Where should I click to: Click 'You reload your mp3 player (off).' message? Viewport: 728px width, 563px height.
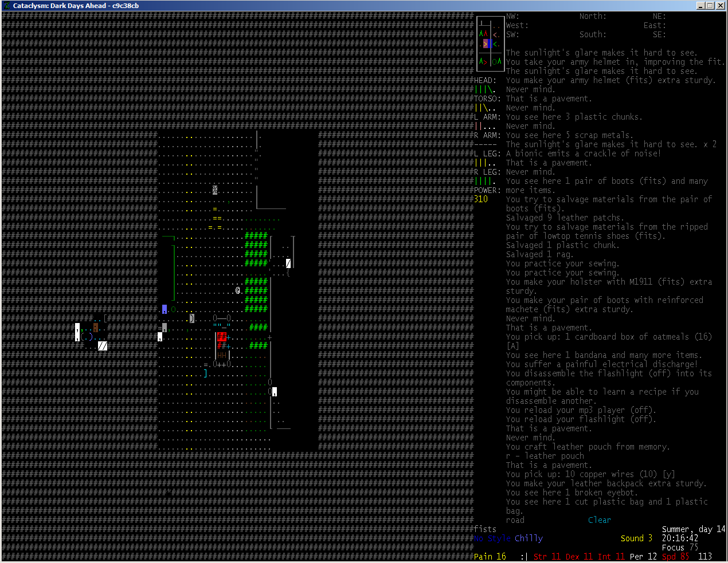tap(581, 410)
